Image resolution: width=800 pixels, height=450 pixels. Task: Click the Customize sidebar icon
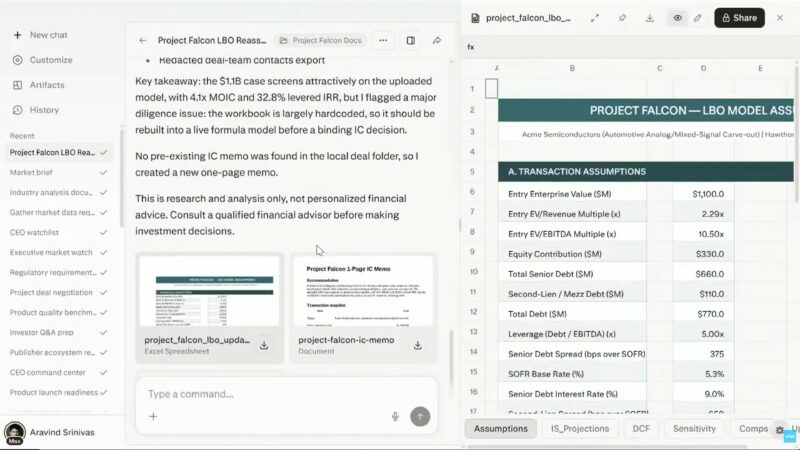pyautogui.click(x=17, y=60)
